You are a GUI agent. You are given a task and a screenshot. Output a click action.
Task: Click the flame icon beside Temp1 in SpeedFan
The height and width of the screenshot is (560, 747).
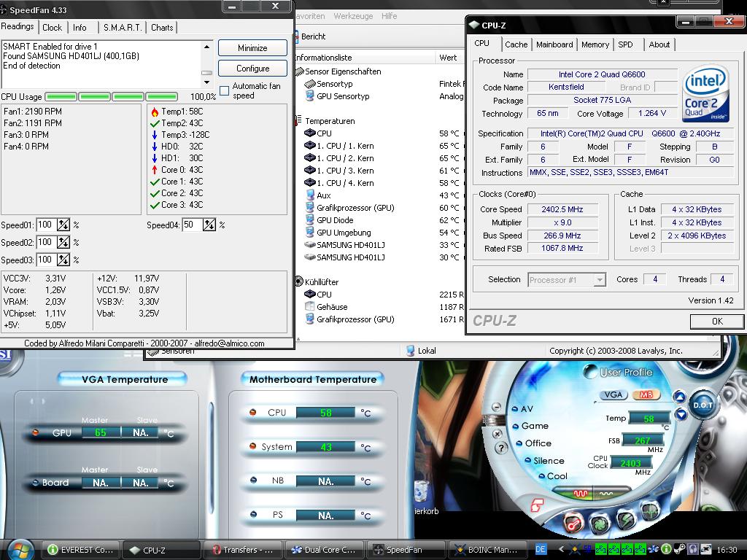155,112
